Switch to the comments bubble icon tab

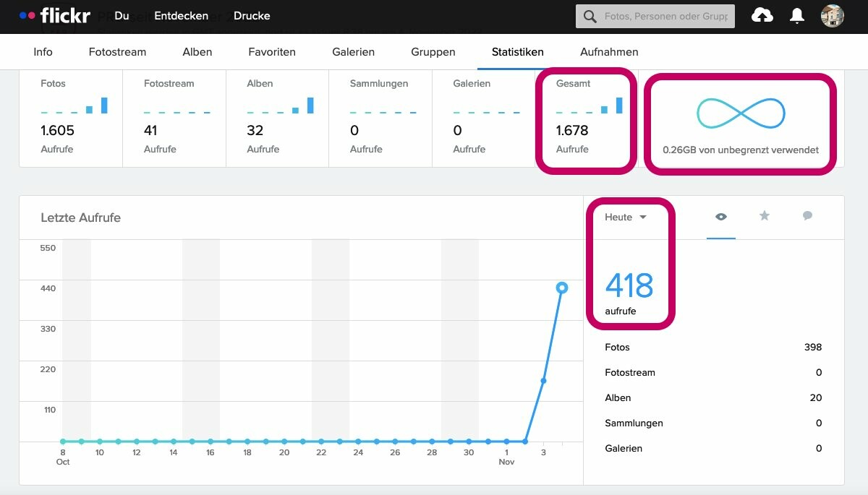point(807,216)
